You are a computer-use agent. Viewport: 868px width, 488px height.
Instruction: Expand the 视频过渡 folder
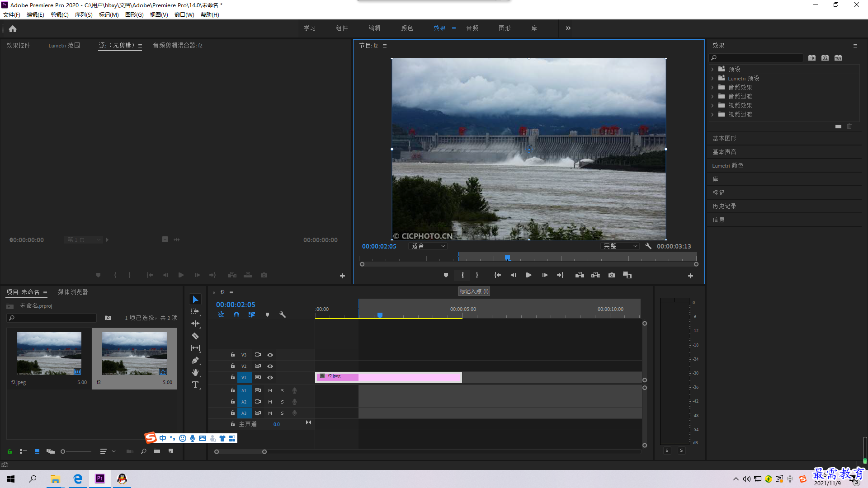(712, 114)
